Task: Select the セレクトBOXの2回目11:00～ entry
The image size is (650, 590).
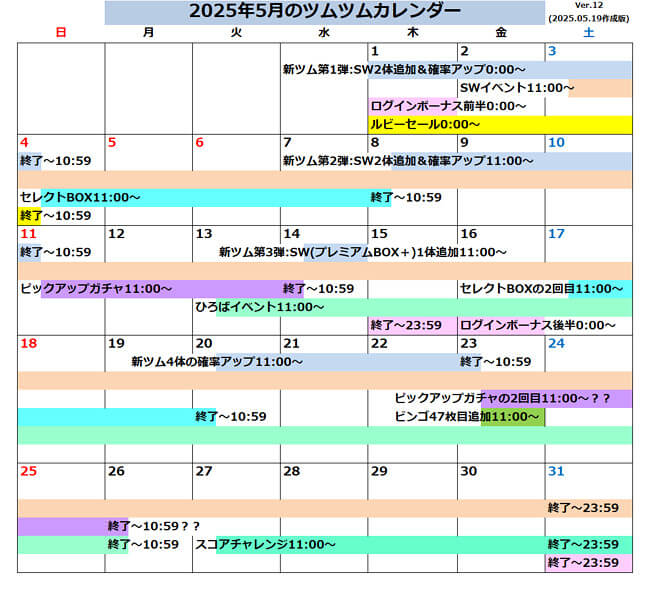Action: click(x=540, y=289)
